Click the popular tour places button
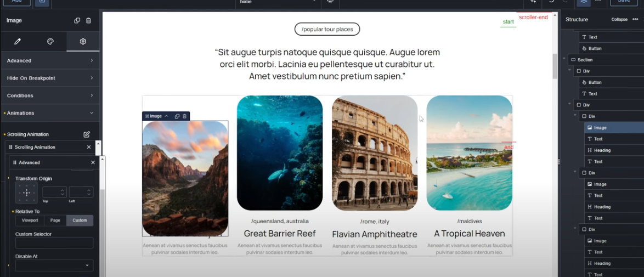This screenshot has height=277, width=644. pyautogui.click(x=327, y=29)
